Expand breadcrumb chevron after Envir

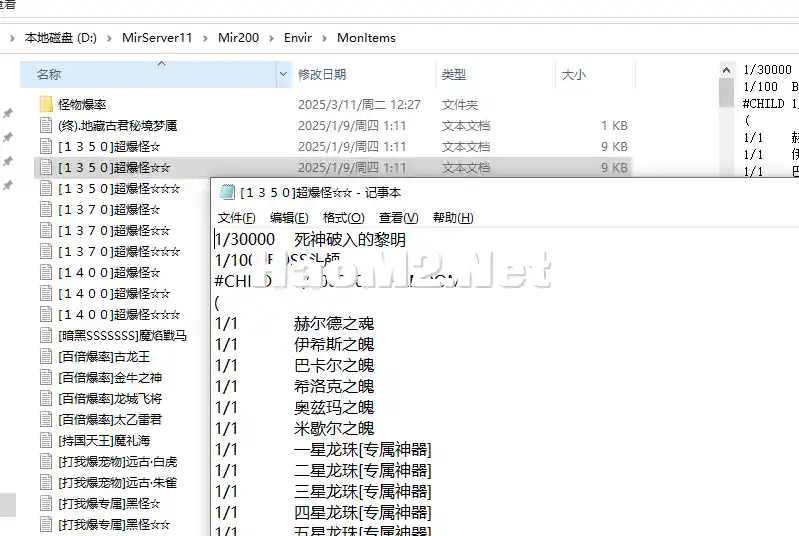[324, 38]
